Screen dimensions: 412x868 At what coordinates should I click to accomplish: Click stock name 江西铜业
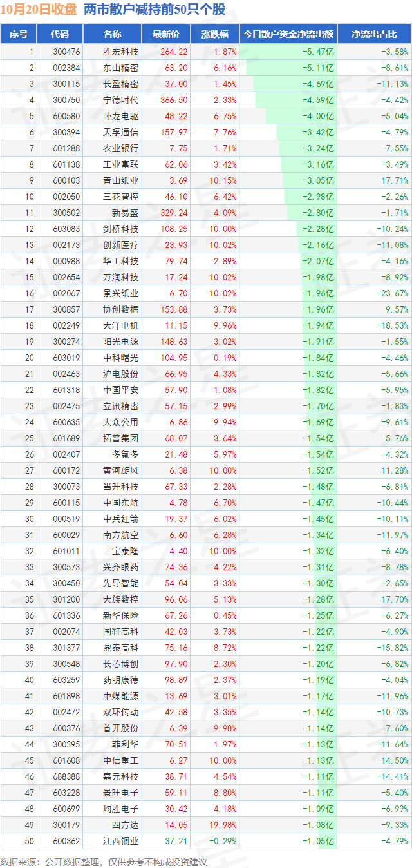pos(120,841)
